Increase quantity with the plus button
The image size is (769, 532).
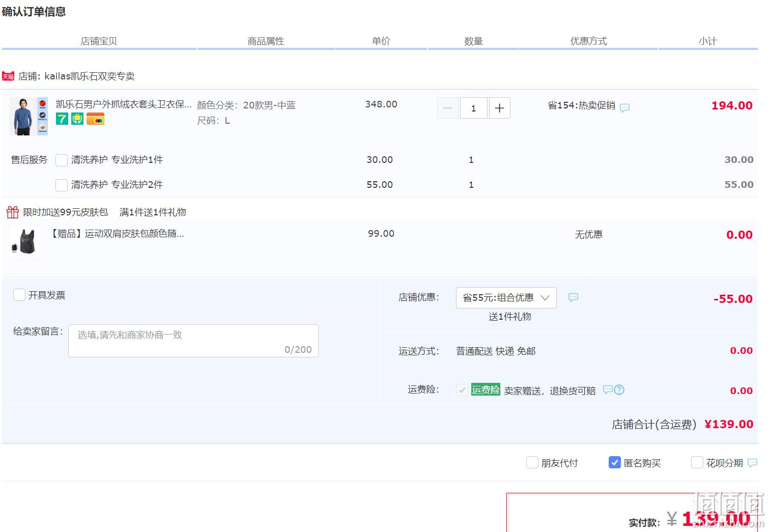click(x=500, y=108)
